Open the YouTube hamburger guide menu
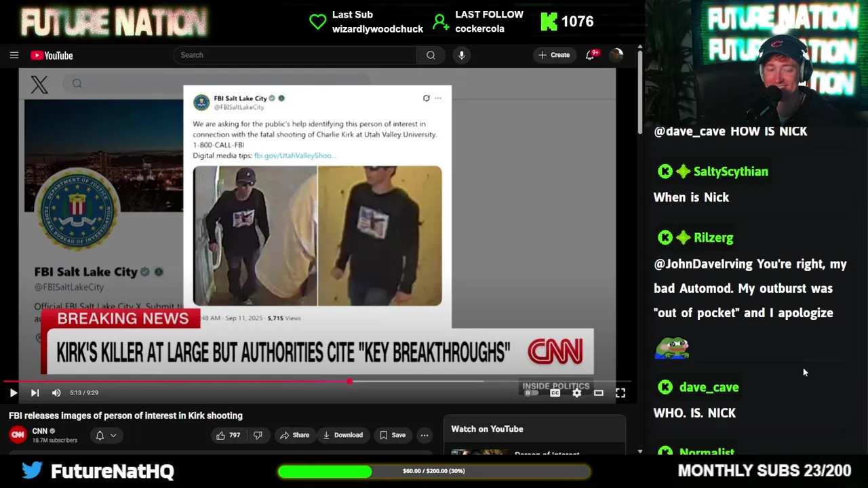Image resolution: width=868 pixels, height=488 pixels. 14,56
